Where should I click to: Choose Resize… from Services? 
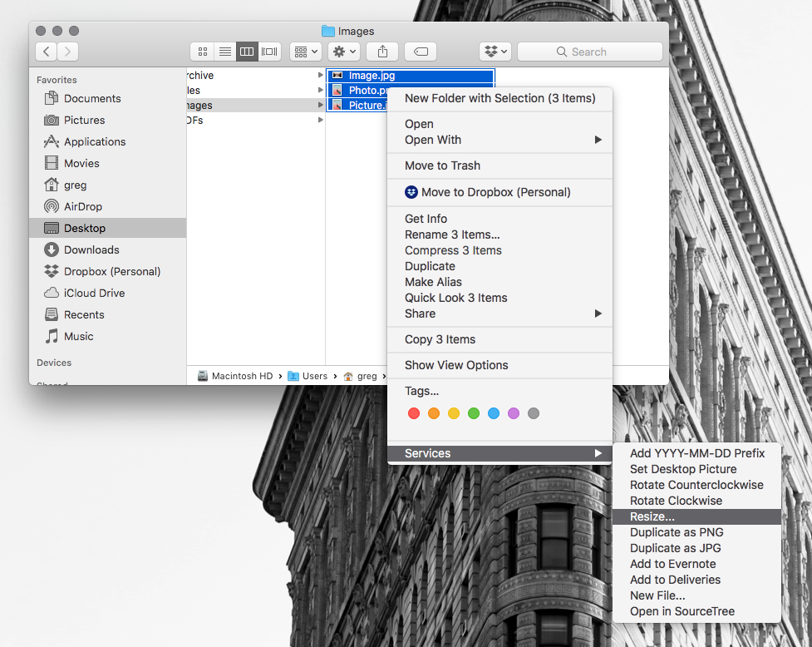coord(696,516)
